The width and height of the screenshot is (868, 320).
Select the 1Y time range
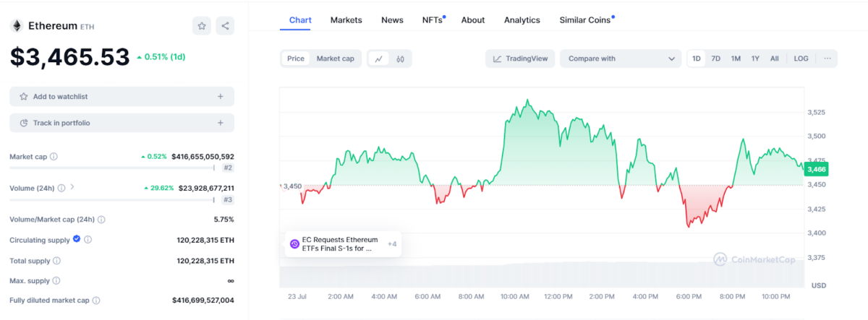pos(755,59)
